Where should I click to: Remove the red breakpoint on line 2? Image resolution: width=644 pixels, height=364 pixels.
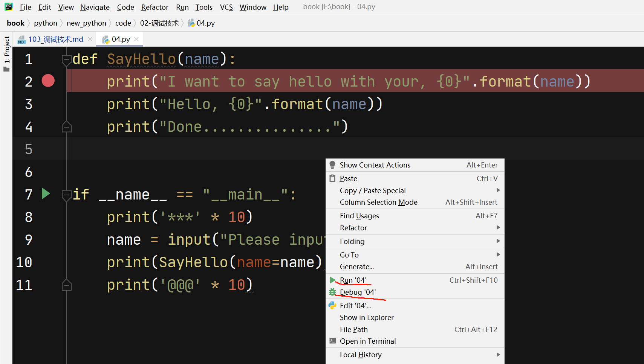click(x=48, y=81)
